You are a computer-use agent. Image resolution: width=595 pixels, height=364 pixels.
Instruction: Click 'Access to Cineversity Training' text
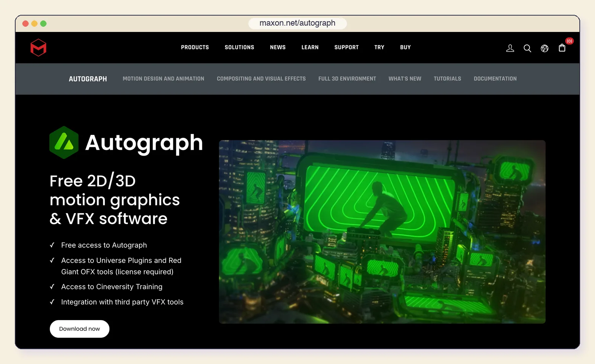(x=112, y=287)
